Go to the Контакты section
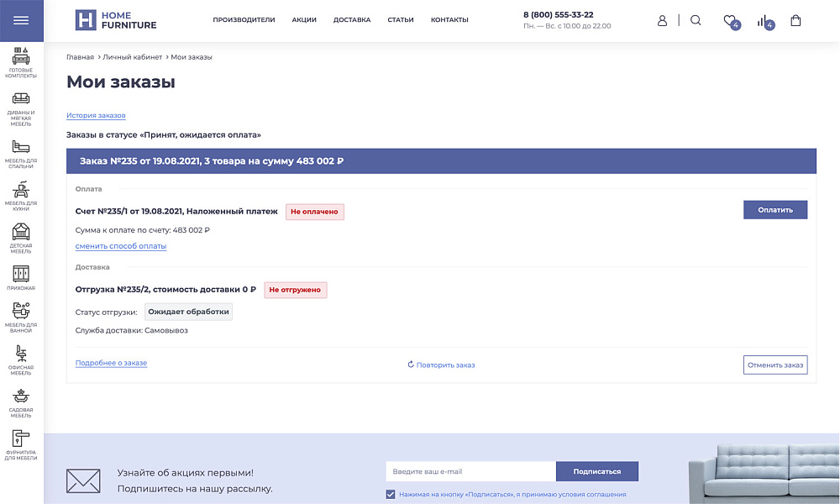Screen dimensions: 840x504 [x=449, y=19]
